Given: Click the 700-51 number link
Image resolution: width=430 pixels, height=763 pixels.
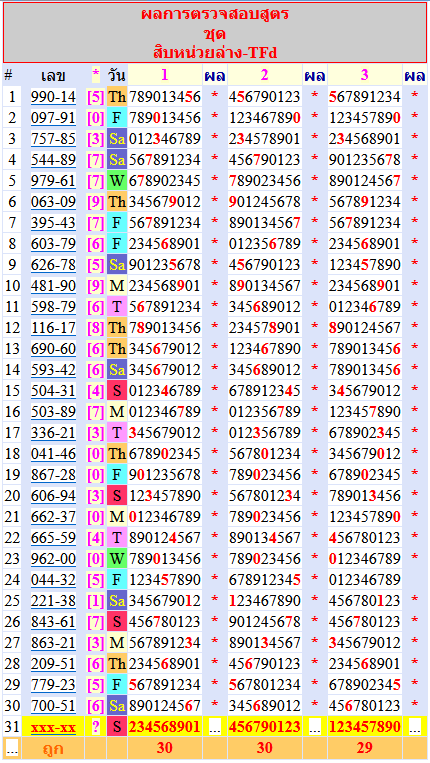Looking at the screenshot, I should 54,706.
